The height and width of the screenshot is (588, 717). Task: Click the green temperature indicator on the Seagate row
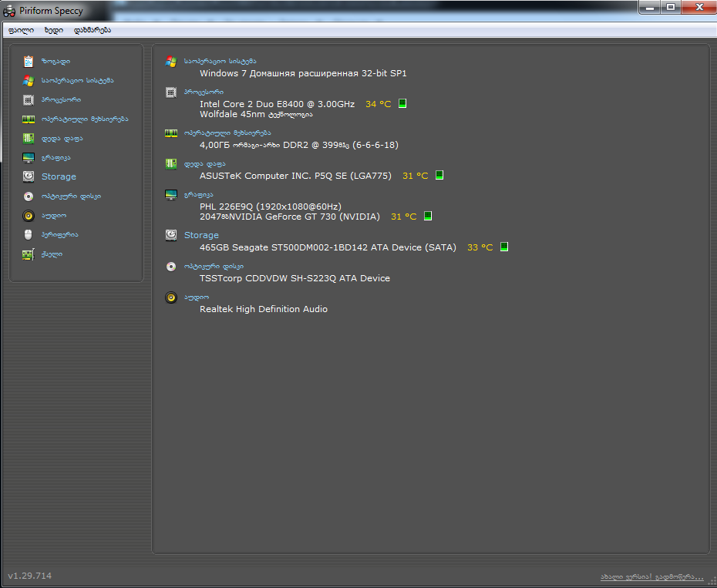(x=504, y=247)
